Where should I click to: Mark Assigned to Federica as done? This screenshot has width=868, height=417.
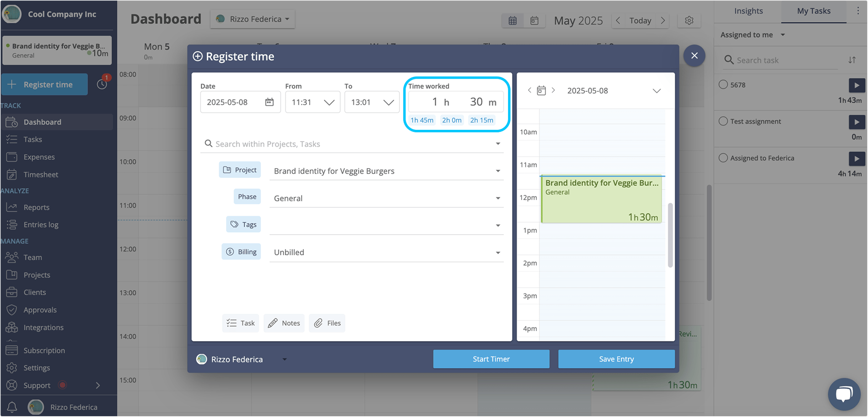(x=723, y=158)
